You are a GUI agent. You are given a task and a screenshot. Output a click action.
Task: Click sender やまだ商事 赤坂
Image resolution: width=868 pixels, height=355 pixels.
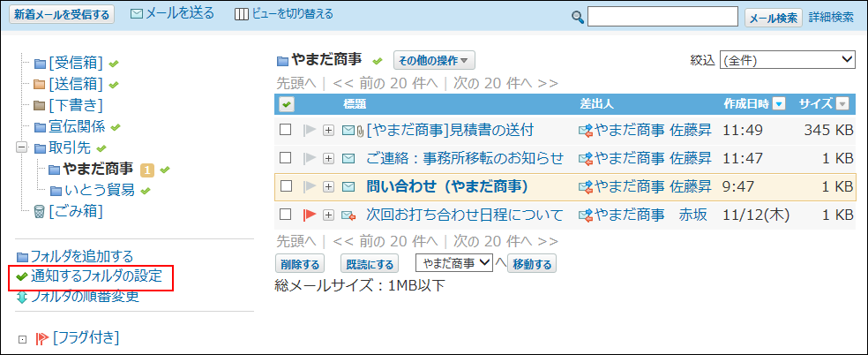point(650,215)
